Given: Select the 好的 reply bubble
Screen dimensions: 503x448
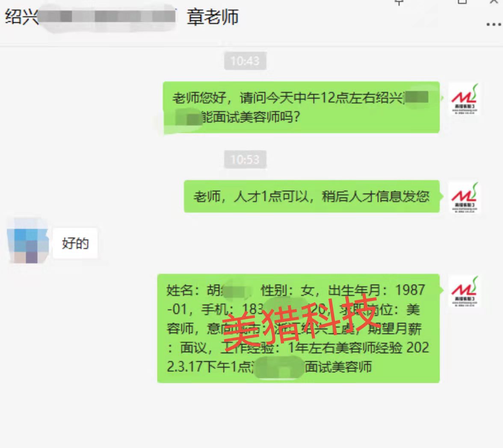Looking at the screenshot, I should coord(75,243).
